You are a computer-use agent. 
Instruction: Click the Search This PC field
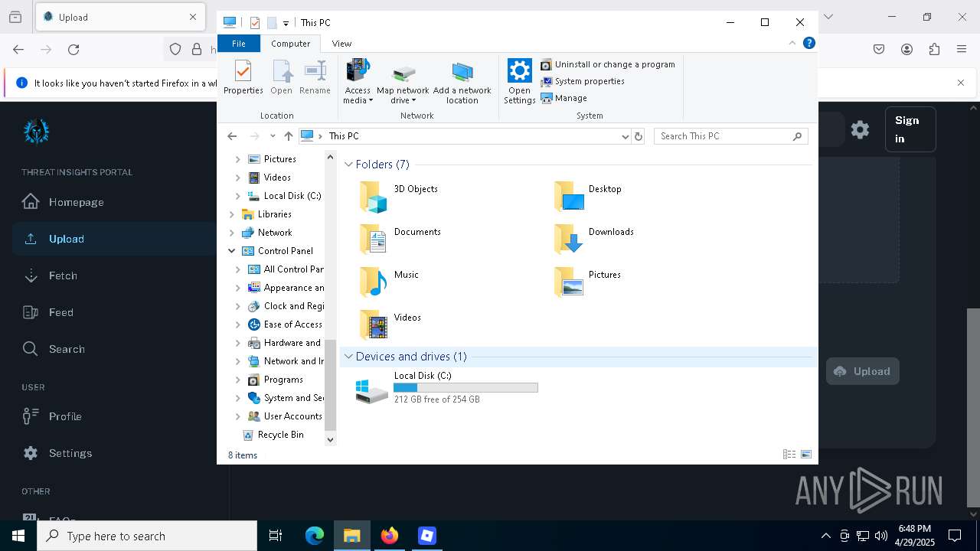[x=731, y=136]
